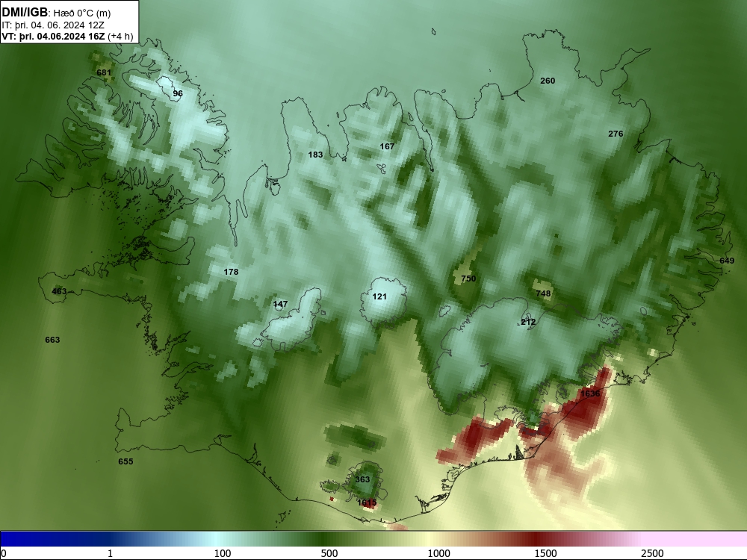Click the map value 1636 in the red area

tap(590, 393)
